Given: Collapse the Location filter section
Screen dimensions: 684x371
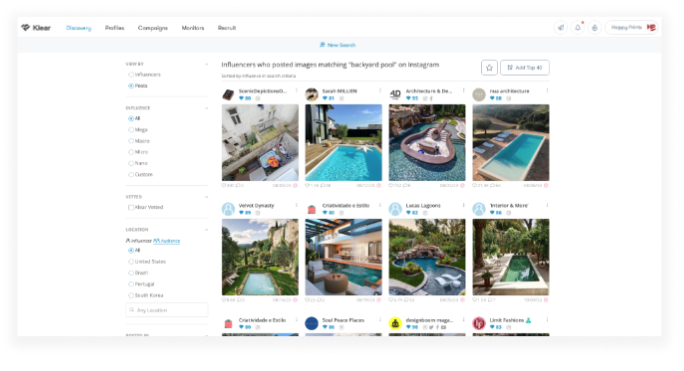Looking at the screenshot, I should coord(206,230).
